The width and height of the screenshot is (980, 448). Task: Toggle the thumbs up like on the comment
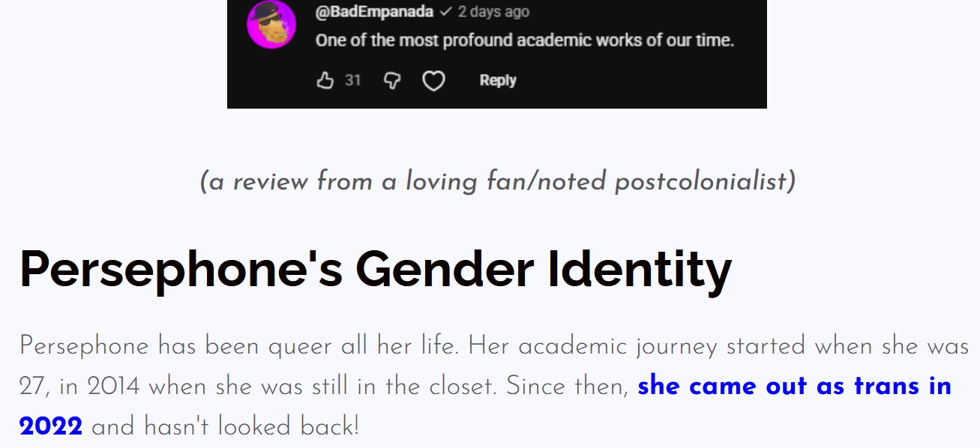tap(324, 79)
